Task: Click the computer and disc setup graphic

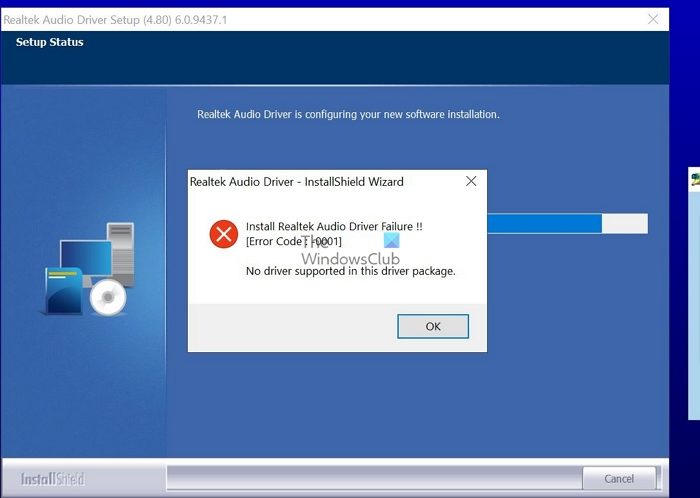Action: [x=89, y=269]
